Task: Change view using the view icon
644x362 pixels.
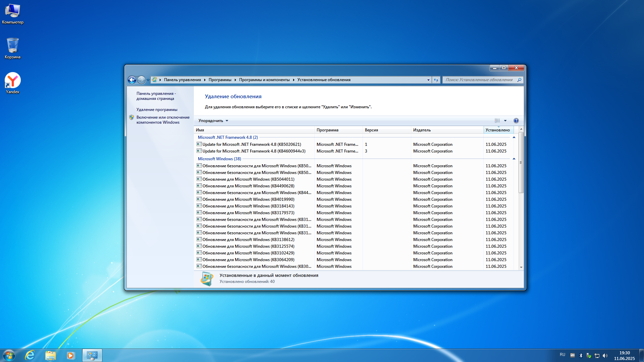Action: click(497, 121)
